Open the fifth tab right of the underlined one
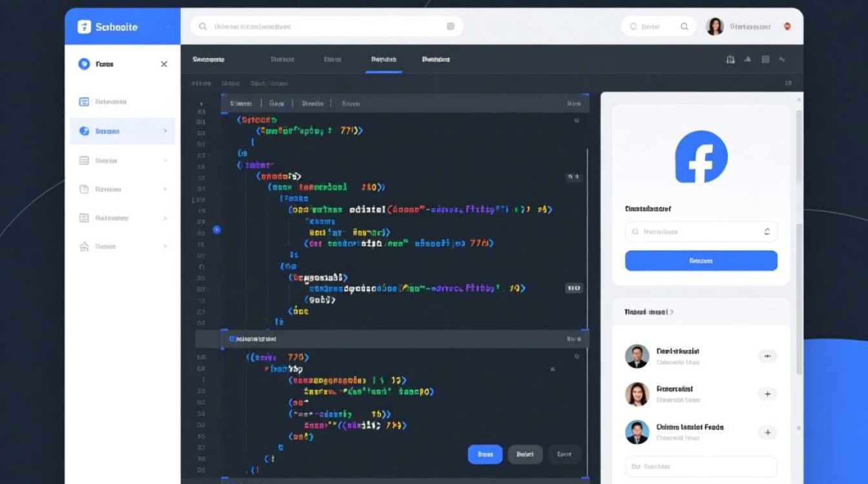This screenshot has width=868, height=484. [x=436, y=59]
